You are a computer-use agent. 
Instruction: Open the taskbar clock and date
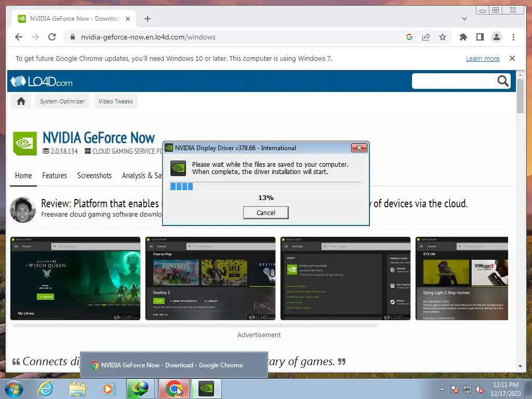(506, 389)
